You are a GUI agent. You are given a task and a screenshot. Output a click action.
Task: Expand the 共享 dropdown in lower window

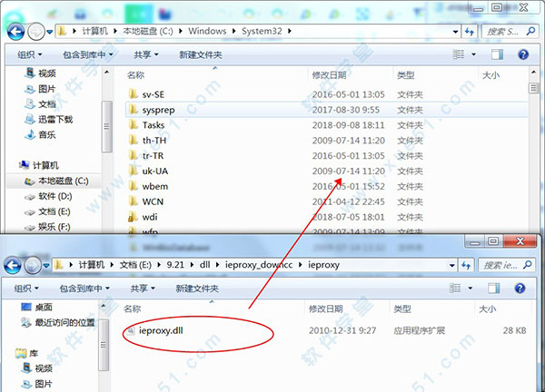coord(143,287)
